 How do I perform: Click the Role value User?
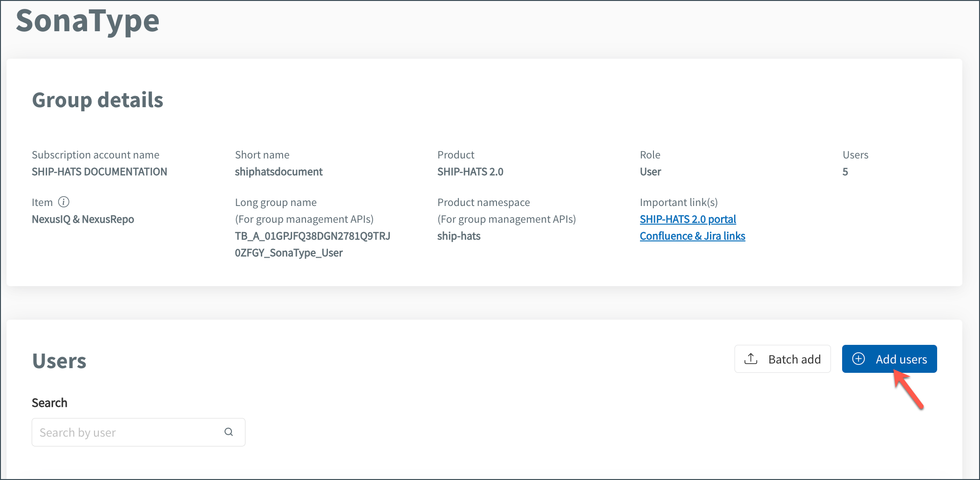pyautogui.click(x=650, y=171)
